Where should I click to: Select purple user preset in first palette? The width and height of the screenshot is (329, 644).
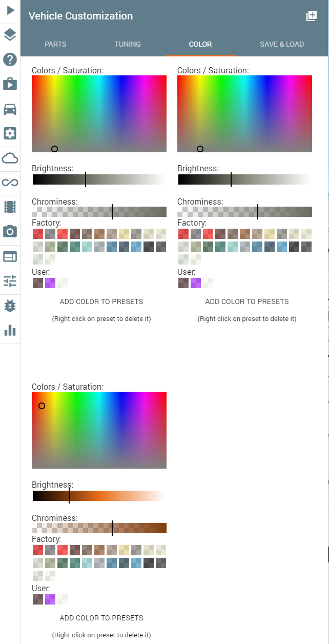tap(50, 283)
